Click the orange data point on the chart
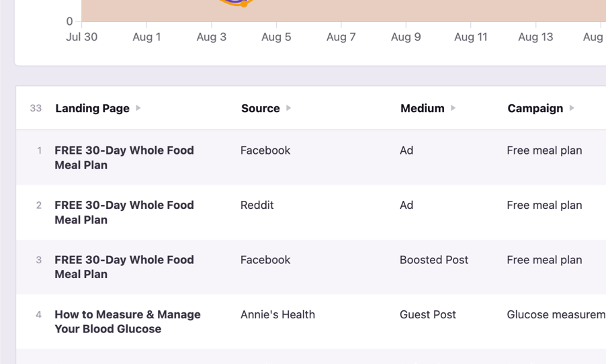The image size is (606, 364). coord(245,4)
